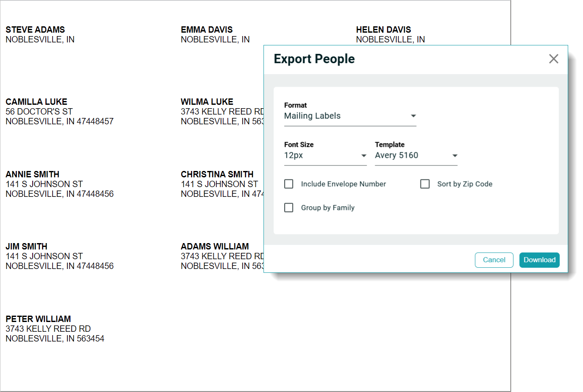
Task: Select the STEVE ADAMS mailing label
Action: (35, 30)
